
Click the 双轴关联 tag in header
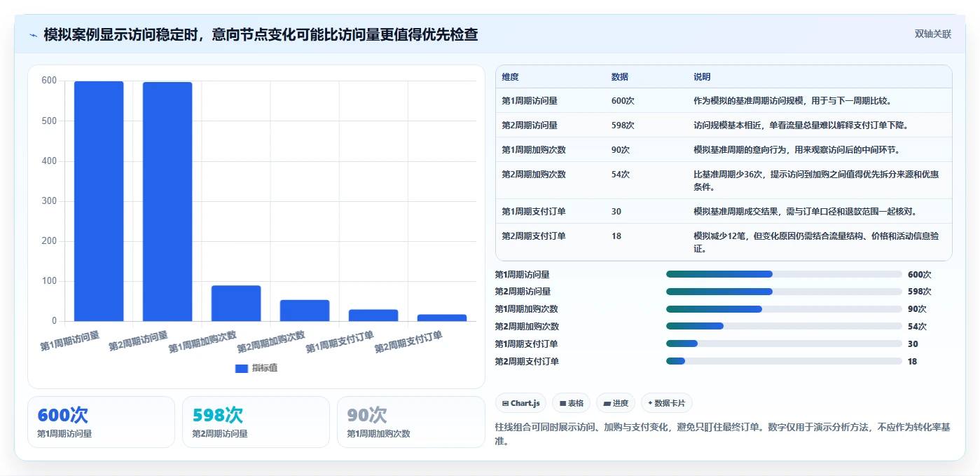point(932,34)
